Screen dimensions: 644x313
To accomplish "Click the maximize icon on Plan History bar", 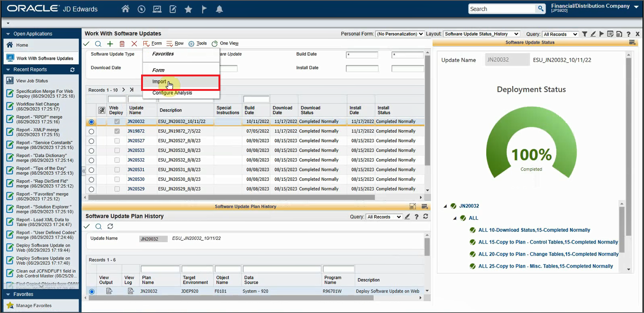I will click(x=413, y=206).
